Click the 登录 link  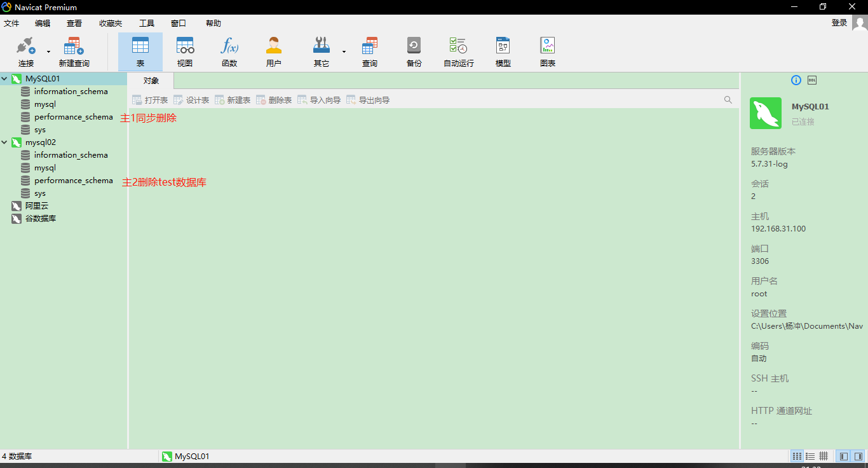pyautogui.click(x=839, y=23)
